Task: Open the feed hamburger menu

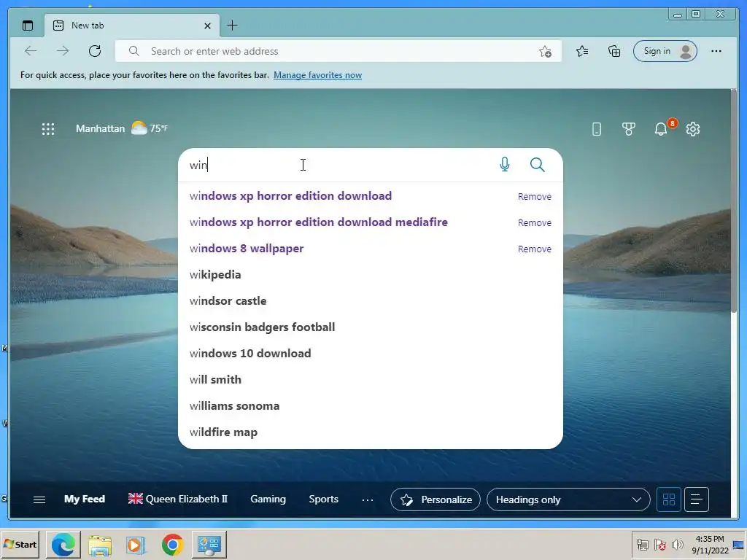Action: click(39, 499)
